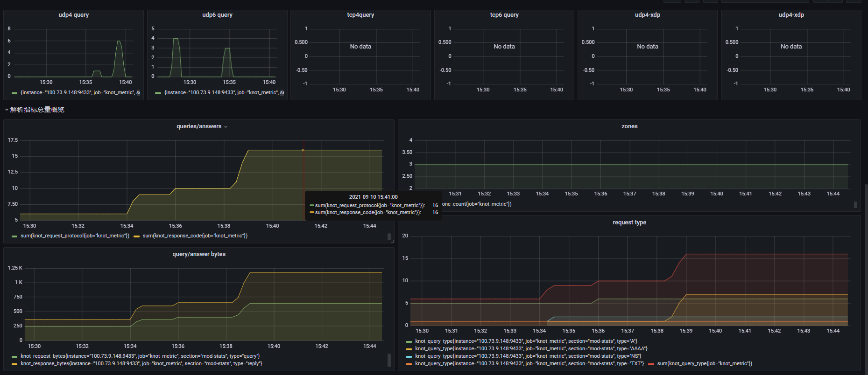Click red swatch of sum(knot_query_type) legend
Viewport: 868px width, 375px height.
pyautogui.click(x=651, y=364)
